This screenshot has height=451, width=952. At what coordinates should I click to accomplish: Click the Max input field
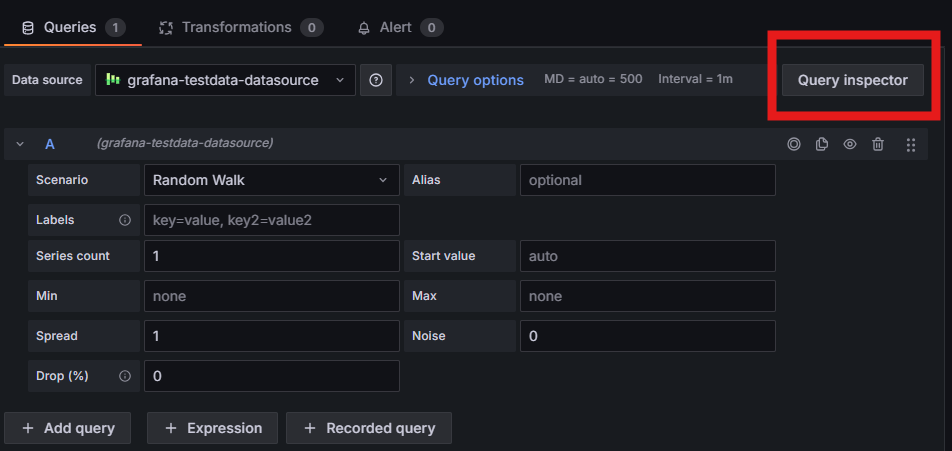[648, 296]
